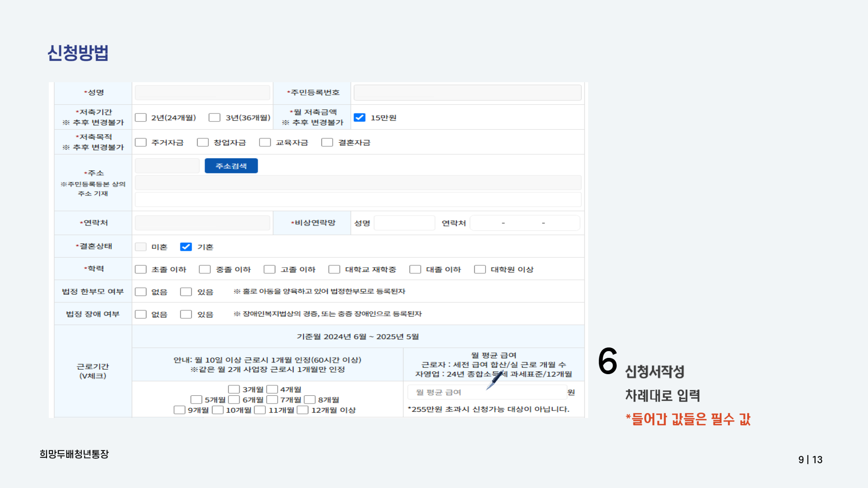Screen dimensions: 868x488
Task: Select 주거자금 as savings purpose
Action: coord(141,142)
